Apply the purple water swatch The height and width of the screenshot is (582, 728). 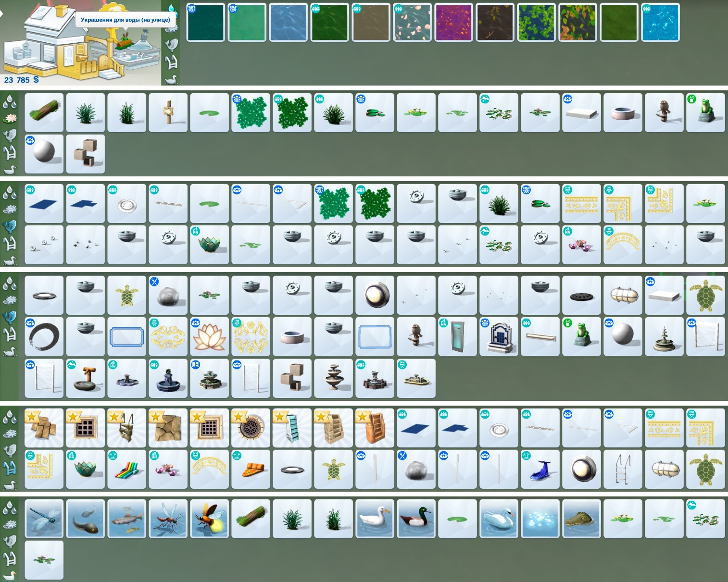453,23
